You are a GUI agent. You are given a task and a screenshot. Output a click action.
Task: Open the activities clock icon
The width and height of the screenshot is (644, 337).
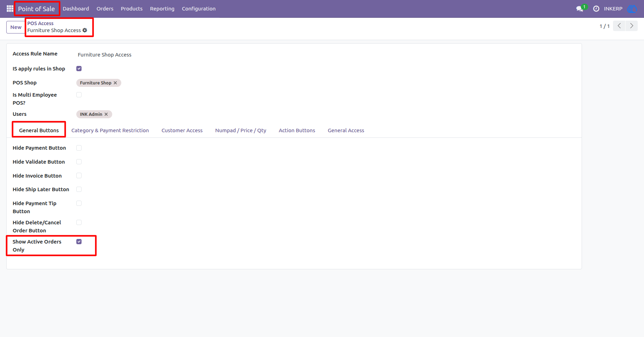[596, 9]
